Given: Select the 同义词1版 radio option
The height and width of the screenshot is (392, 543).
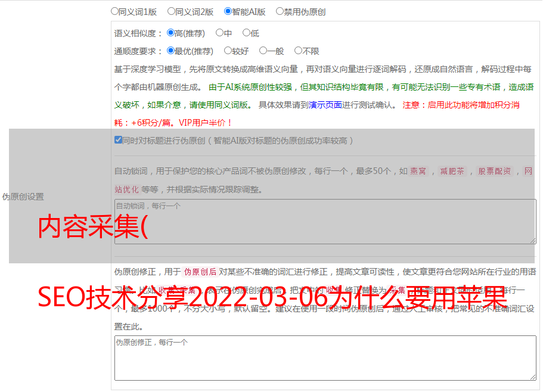Looking at the screenshot, I should pos(114,11).
